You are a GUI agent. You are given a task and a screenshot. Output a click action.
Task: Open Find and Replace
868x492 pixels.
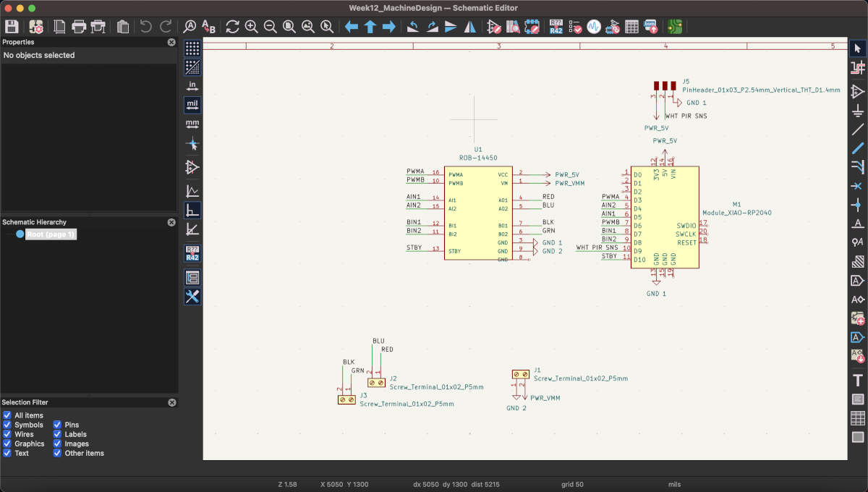[x=208, y=27]
